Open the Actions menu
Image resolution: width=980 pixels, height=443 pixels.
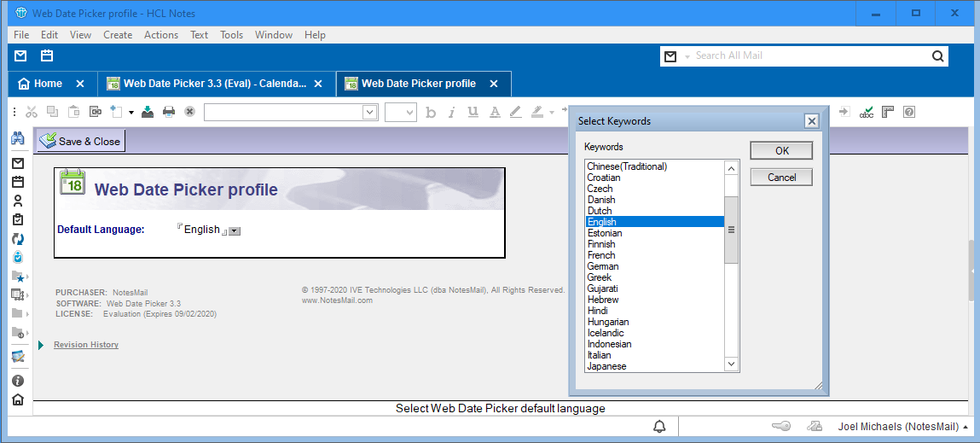click(160, 35)
